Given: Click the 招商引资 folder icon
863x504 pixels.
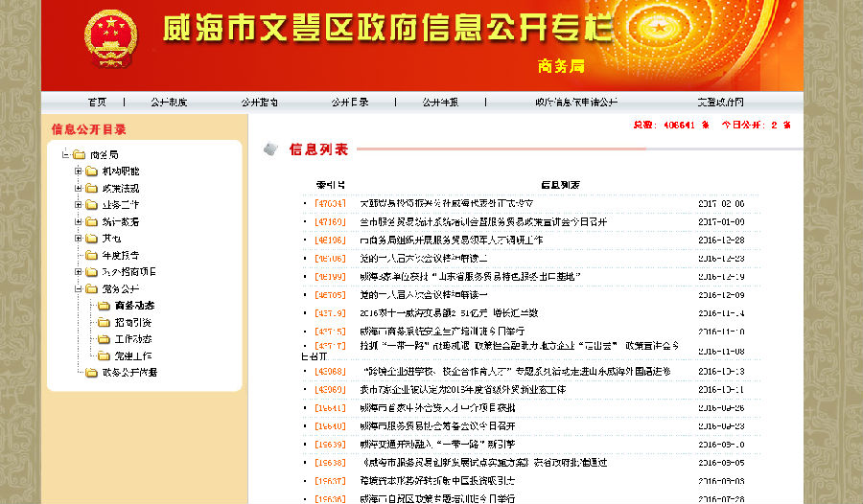Looking at the screenshot, I should 104,322.
